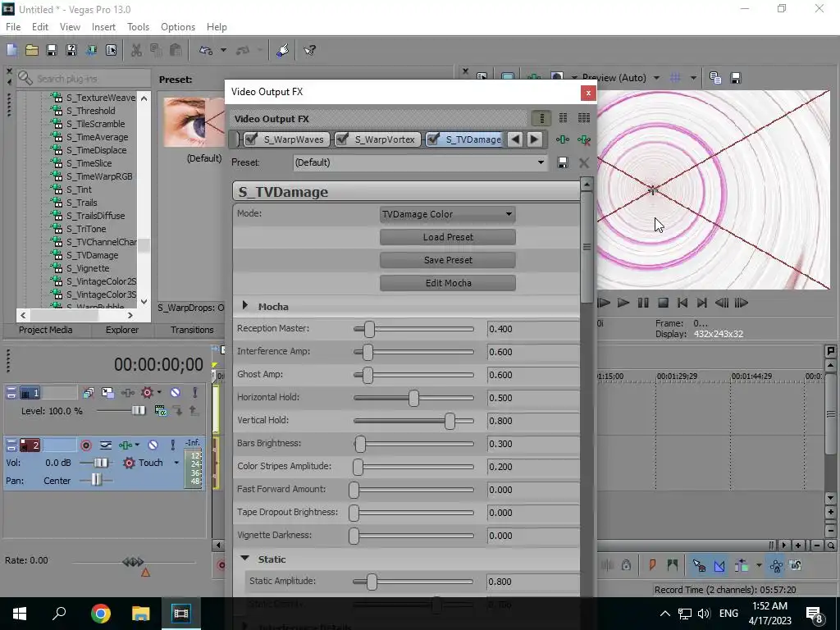Open track 1 motion icon
Screen dimensions: 840x630
click(x=107, y=393)
